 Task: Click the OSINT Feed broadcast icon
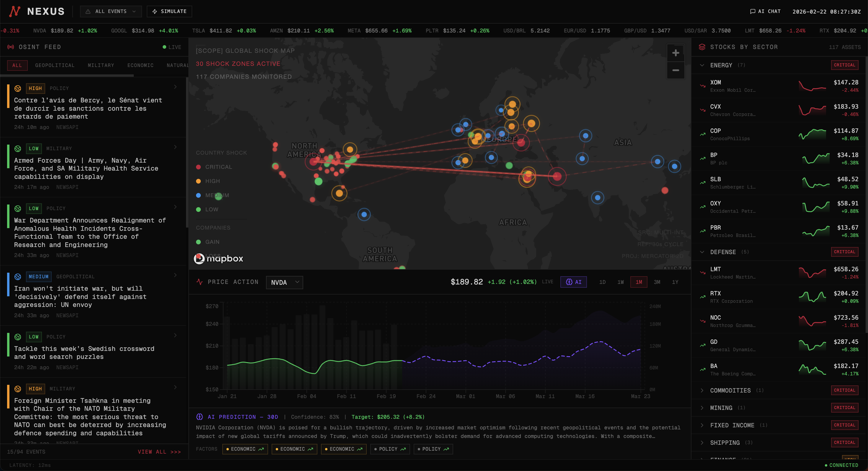coord(11,47)
